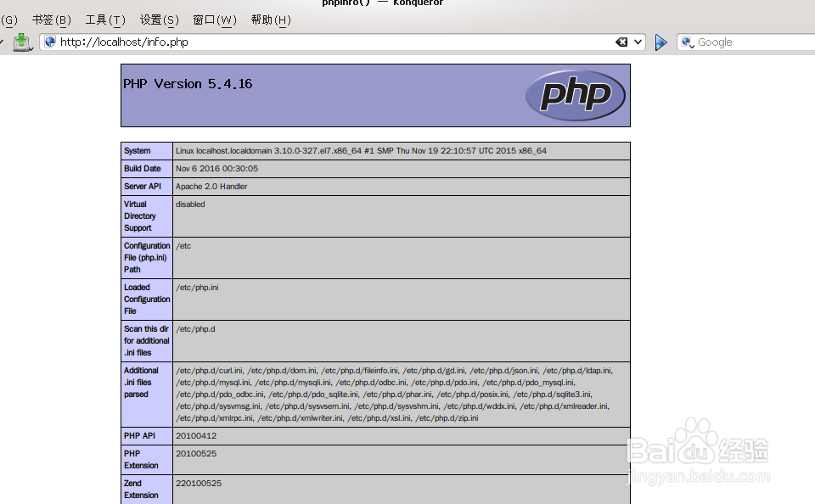Open the 窗口(W) window menu
815x504 pixels.
point(215,20)
